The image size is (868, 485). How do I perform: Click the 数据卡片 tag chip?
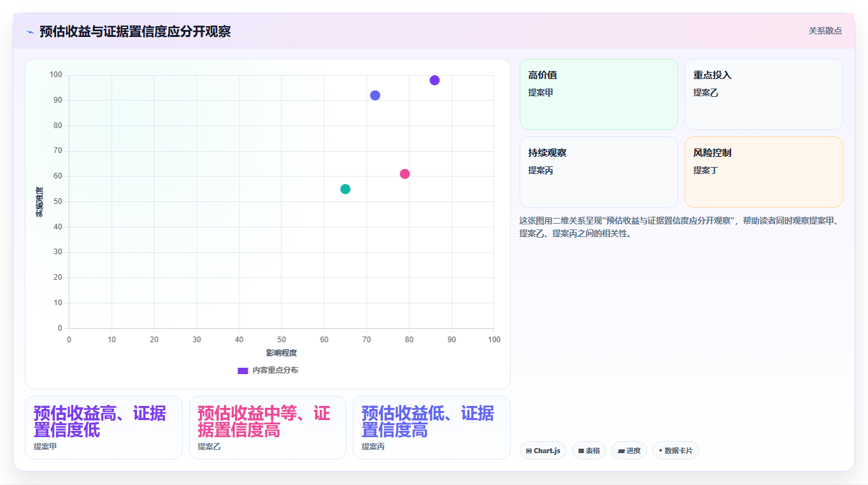tap(676, 451)
